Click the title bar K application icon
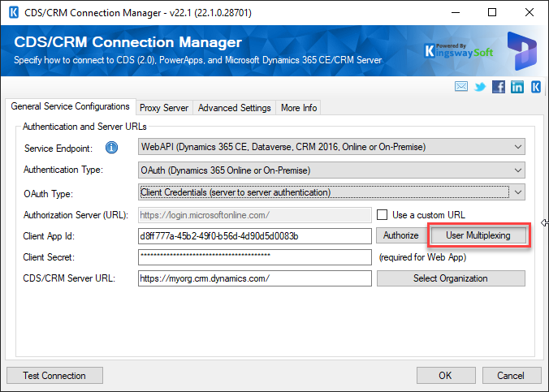This screenshot has height=392, width=549. pyautogui.click(x=14, y=13)
